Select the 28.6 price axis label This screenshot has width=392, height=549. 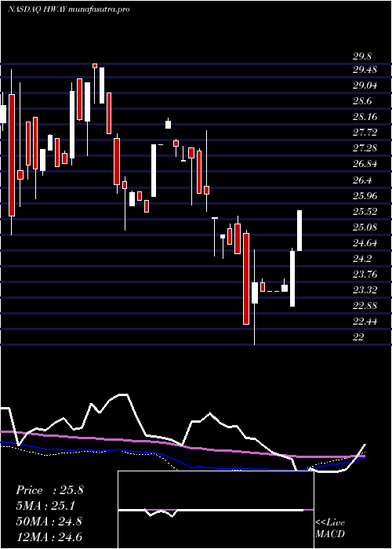pyautogui.click(x=362, y=101)
